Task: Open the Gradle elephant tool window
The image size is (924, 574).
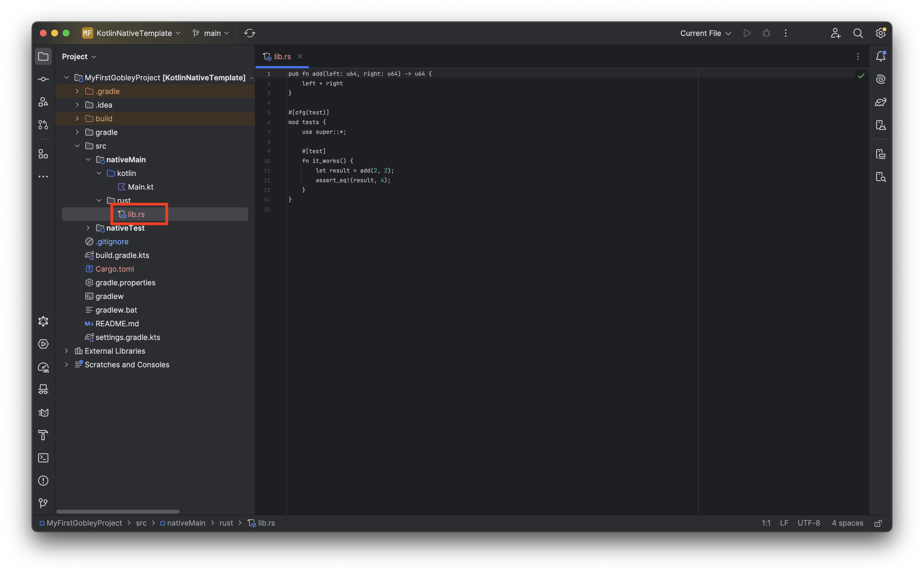Action: (880, 102)
